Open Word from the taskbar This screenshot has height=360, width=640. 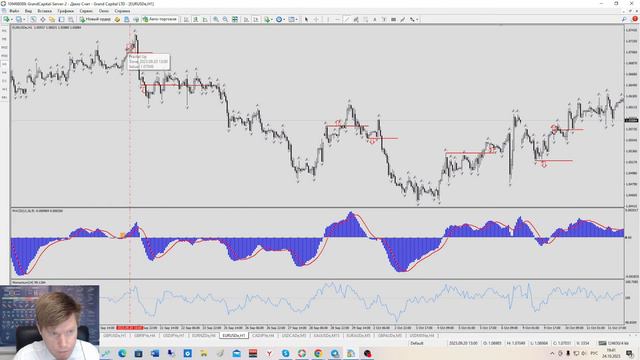[x=155, y=353]
